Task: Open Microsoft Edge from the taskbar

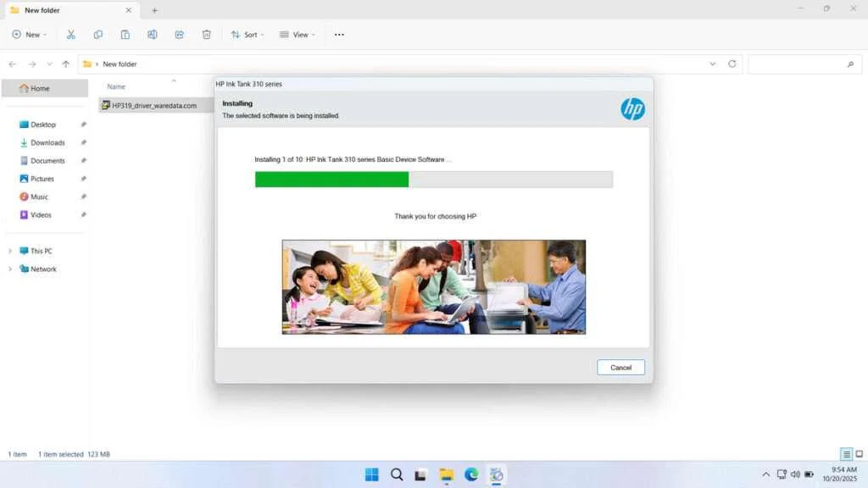Action: 471,474
